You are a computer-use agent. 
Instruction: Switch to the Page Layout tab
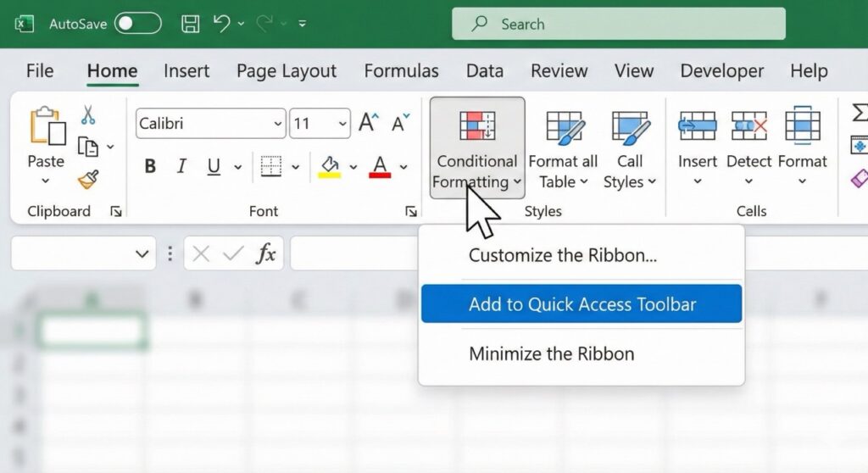point(286,71)
